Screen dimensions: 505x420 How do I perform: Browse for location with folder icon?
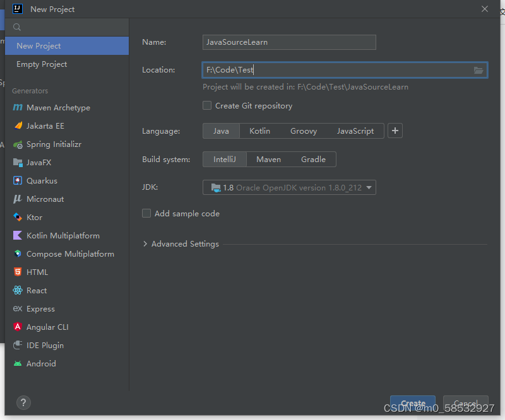coord(478,70)
